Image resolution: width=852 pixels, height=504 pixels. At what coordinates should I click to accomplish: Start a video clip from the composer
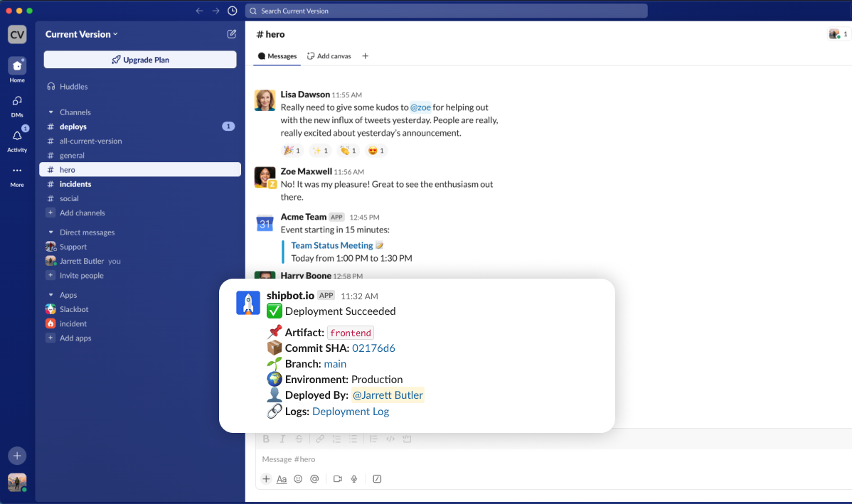click(337, 478)
